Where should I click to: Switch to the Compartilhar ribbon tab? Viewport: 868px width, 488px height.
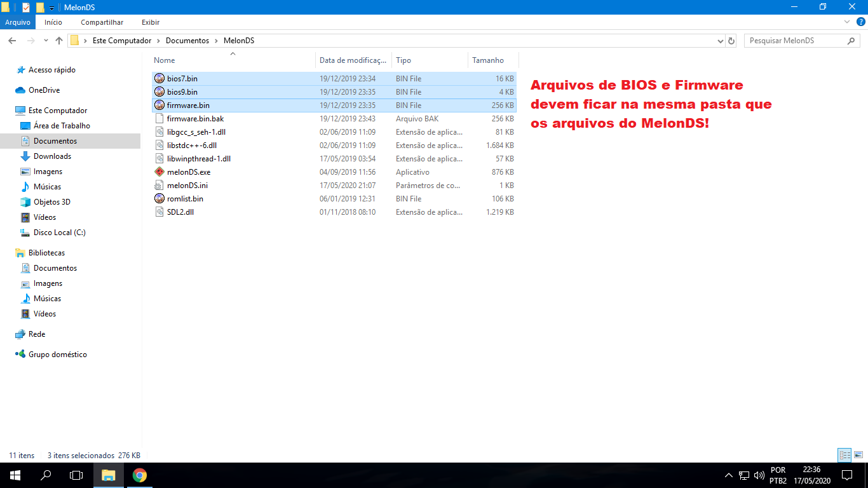tap(102, 22)
